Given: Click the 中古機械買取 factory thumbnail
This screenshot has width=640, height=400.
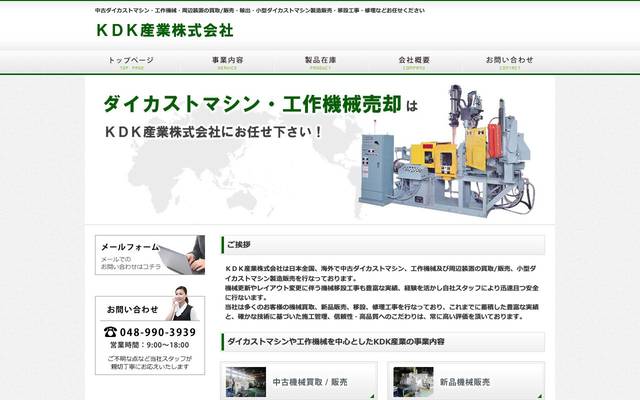Looking at the screenshot, I should tap(246, 382).
